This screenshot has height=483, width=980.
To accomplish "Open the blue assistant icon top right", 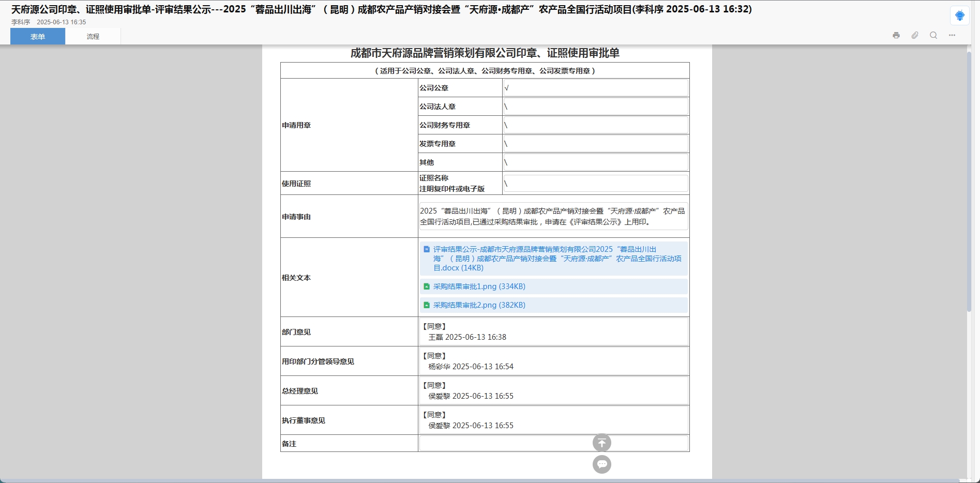I will (960, 16).
